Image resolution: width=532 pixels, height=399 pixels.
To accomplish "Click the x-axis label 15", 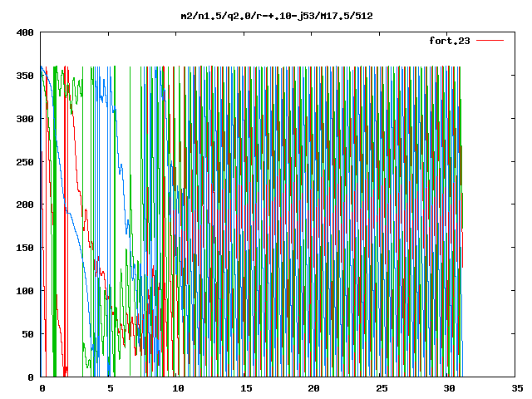I will (246, 388).
